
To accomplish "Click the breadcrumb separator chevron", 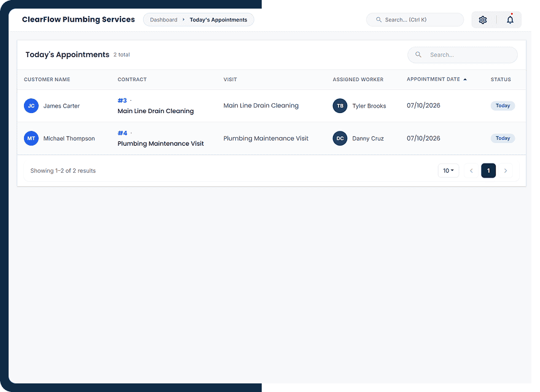I will [184, 20].
